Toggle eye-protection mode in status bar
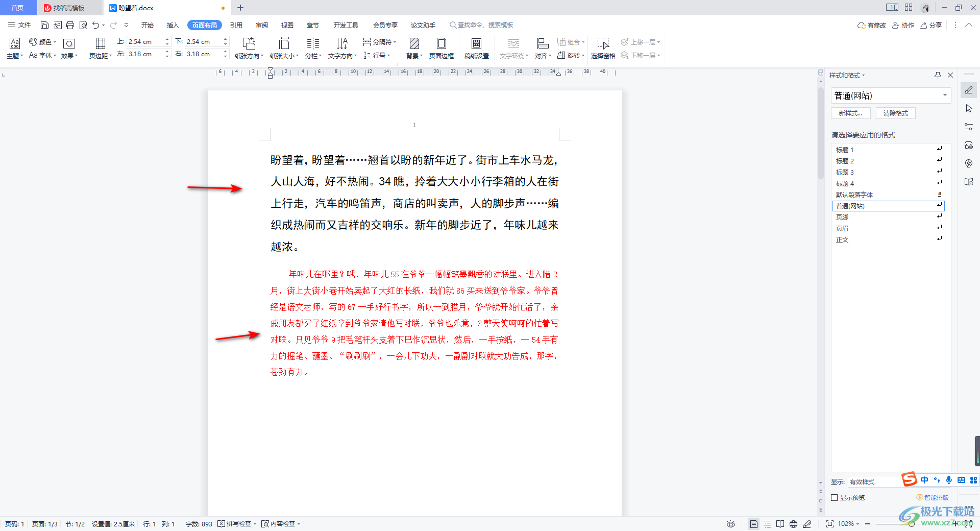 coord(731,524)
